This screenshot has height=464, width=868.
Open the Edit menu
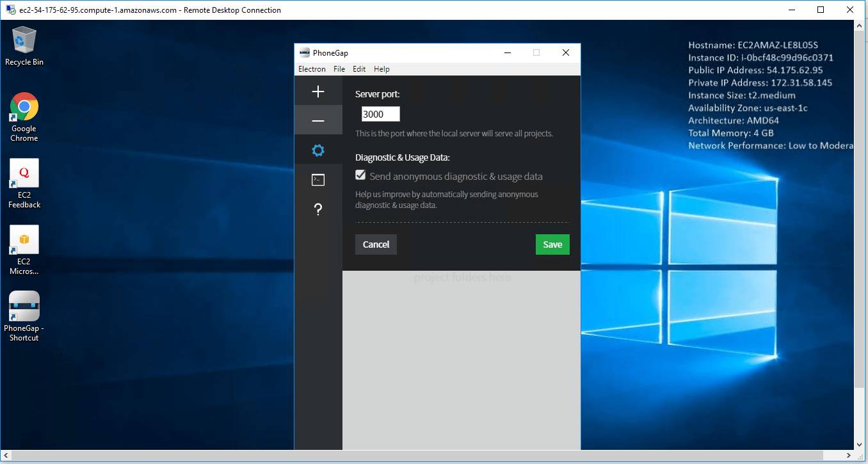coord(359,69)
